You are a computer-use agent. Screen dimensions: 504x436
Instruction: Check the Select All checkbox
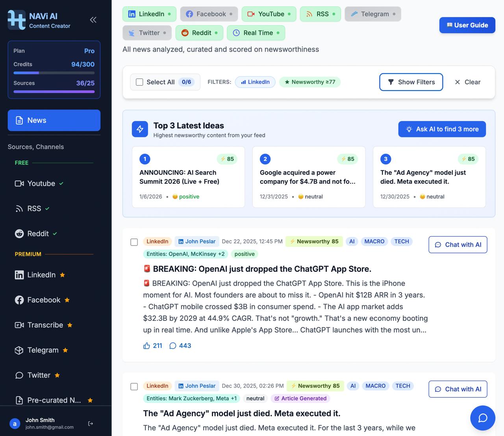139,82
